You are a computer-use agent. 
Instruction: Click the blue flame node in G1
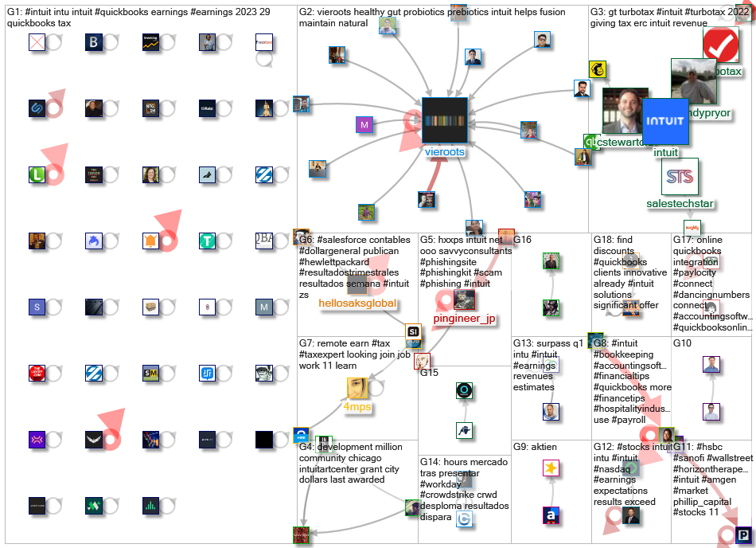pyautogui.click(x=94, y=241)
